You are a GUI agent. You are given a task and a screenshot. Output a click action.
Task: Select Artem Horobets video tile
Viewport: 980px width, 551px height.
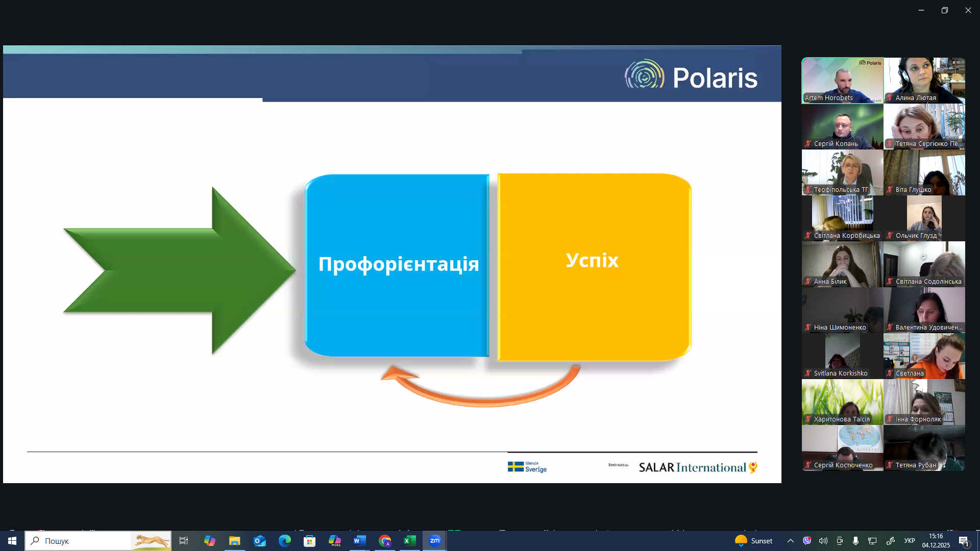click(x=842, y=80)
